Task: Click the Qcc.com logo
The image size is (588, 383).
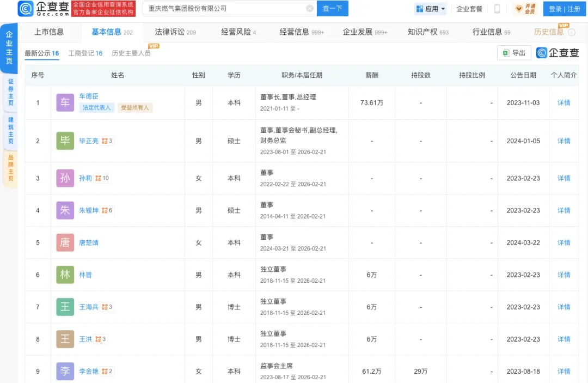Action: 44,8
